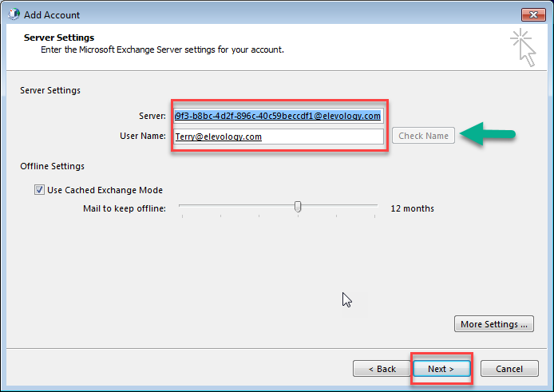Cancel the account setup
The image size is (554, 392).
[x=509, y=369]
